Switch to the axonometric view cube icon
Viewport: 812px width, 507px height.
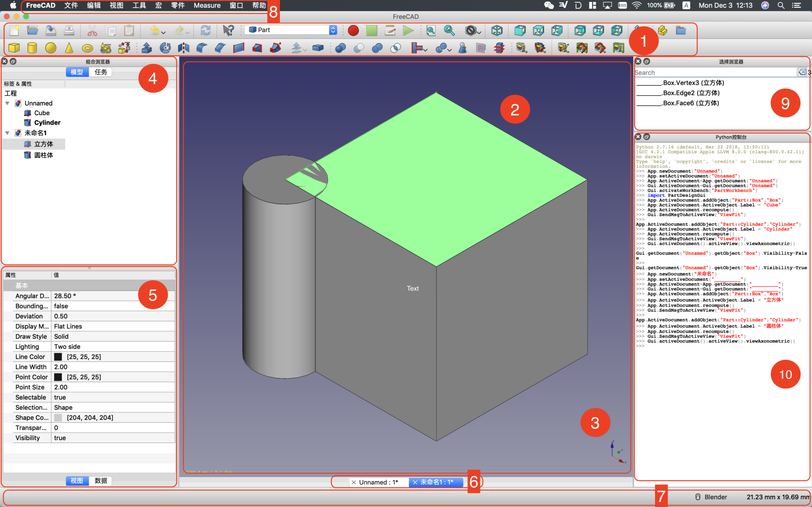click(x=497, y=30)
